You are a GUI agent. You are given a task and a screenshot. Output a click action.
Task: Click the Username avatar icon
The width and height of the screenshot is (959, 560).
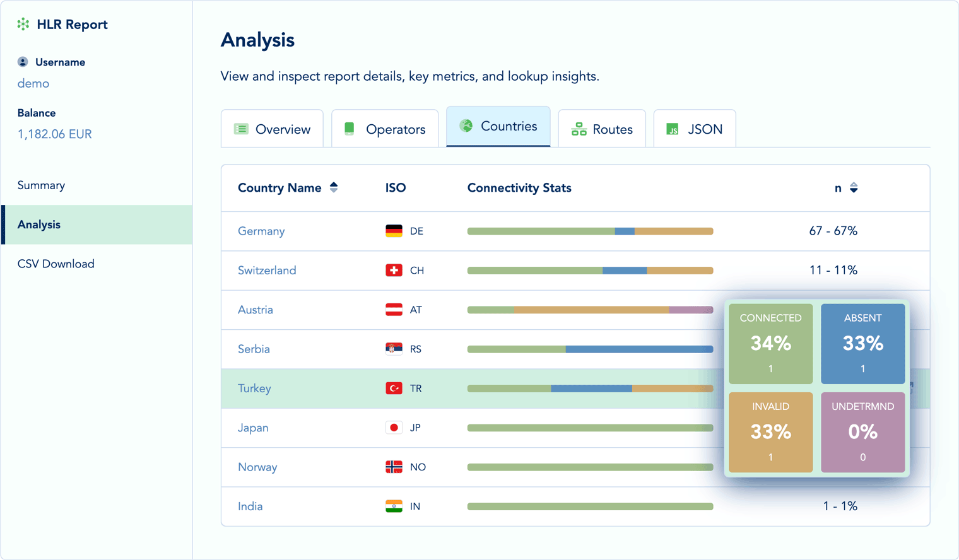[x=23, y=61]
